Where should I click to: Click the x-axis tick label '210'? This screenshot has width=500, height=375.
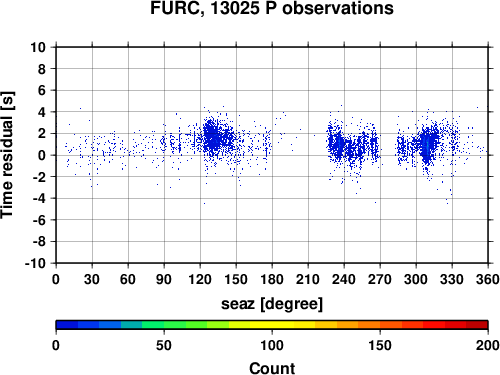point(308,279)
